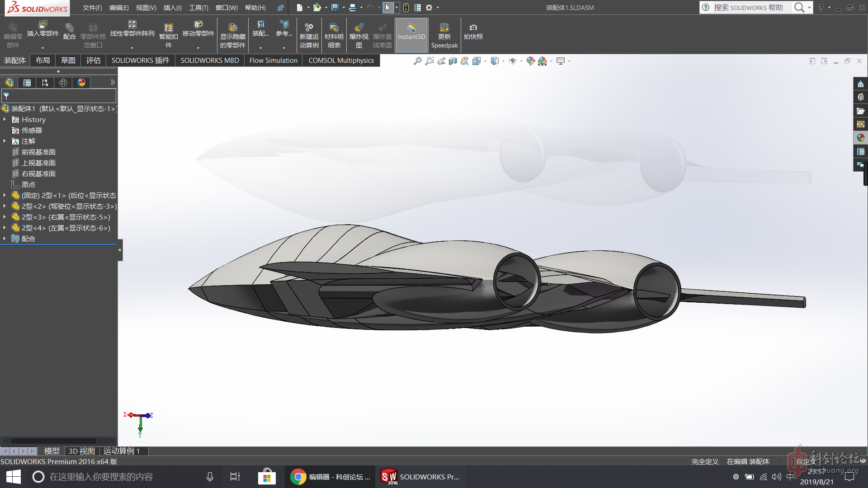
Task: Expand the (固定) 2型<1> component node
Action: 5,195
